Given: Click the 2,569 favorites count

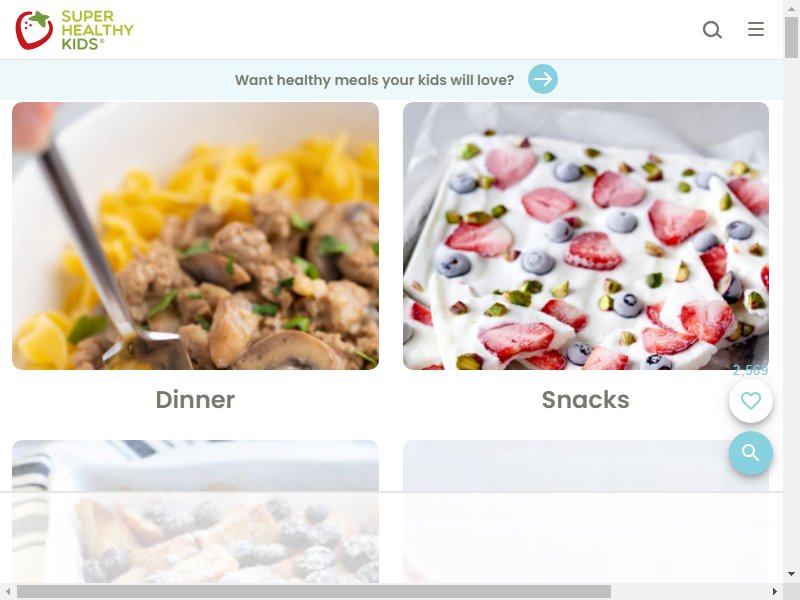Looking at the screenshot, I should click(x=750, y=370).
